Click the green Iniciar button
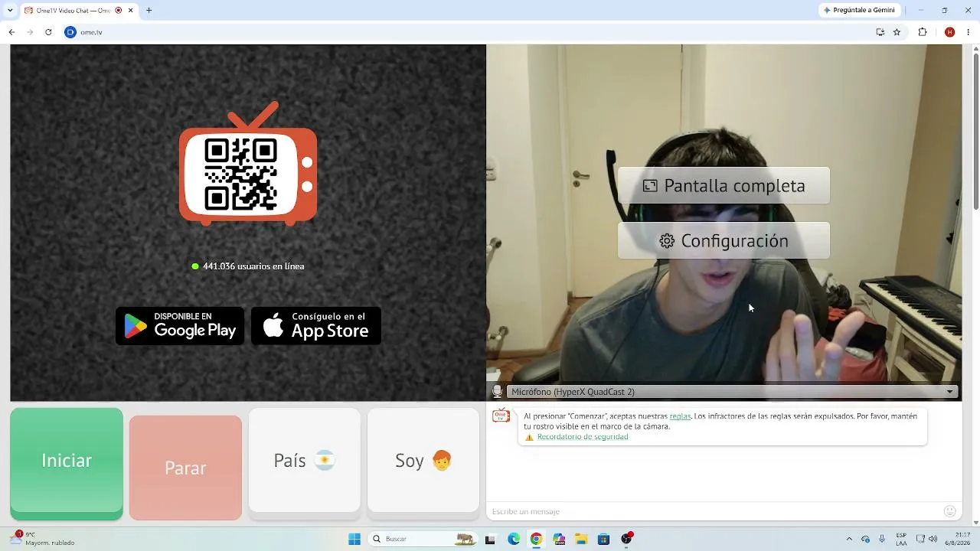980x551 pixels. (67, 463)
